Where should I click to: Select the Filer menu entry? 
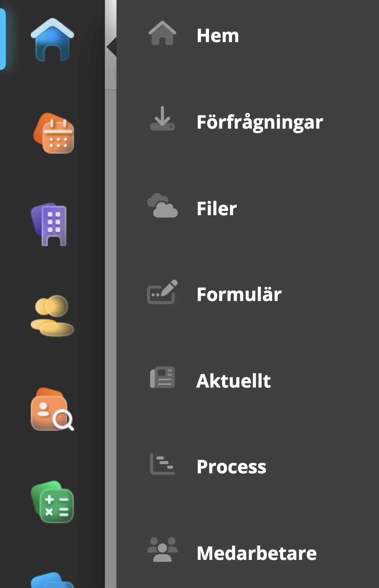[217, 209]
